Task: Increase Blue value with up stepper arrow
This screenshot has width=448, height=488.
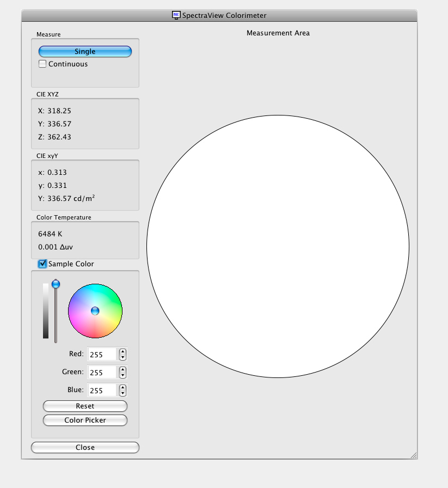Action: pos(123,387)
